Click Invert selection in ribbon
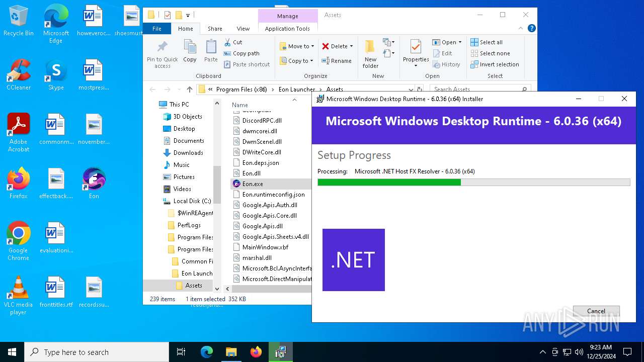This screenshot has height=362, width=644. click(x=495, y=64)
